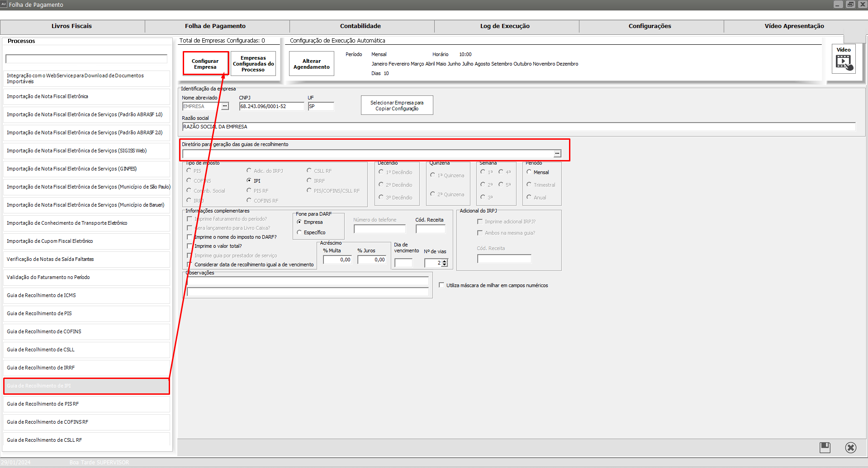This screenshot has width=868, height=468.
Task: Increase Nº de vias spinner value
Action: pos(445,261)
